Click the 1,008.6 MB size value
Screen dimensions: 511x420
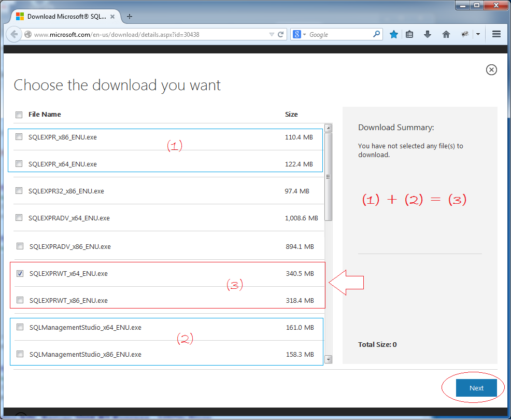click(302, 218)
